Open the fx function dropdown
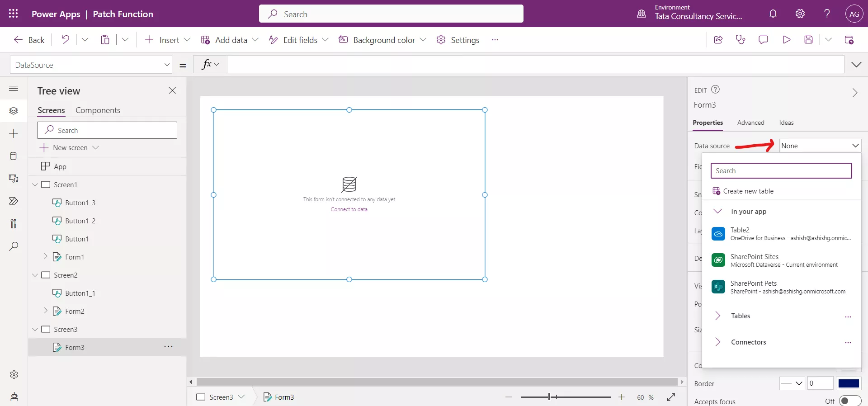Viewport: 868px width, 406px height. (210, 65)
